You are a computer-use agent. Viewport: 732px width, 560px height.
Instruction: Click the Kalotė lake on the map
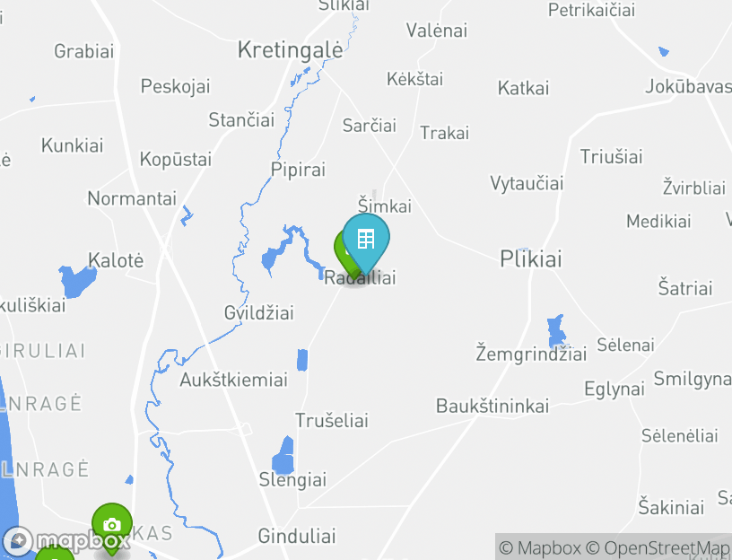click(77, 280)
